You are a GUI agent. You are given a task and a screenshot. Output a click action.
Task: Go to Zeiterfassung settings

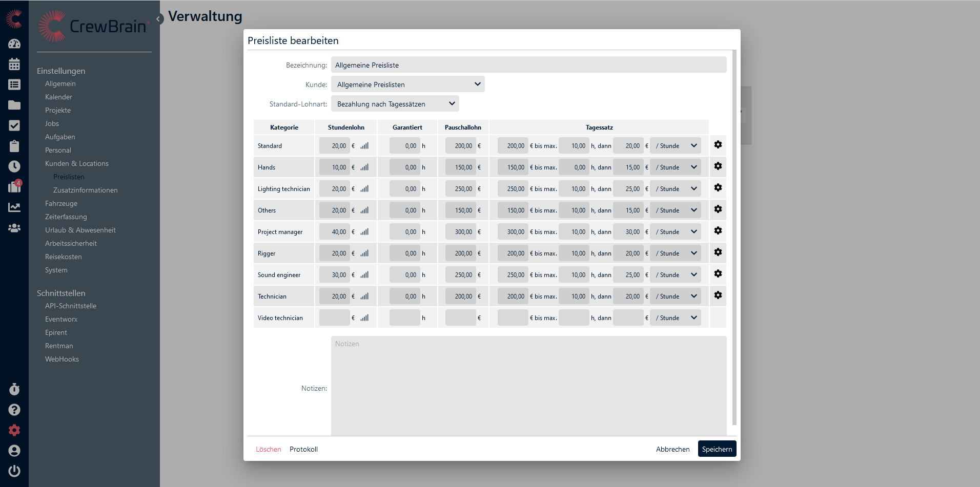pyautogui.click(x=66, y=217)
